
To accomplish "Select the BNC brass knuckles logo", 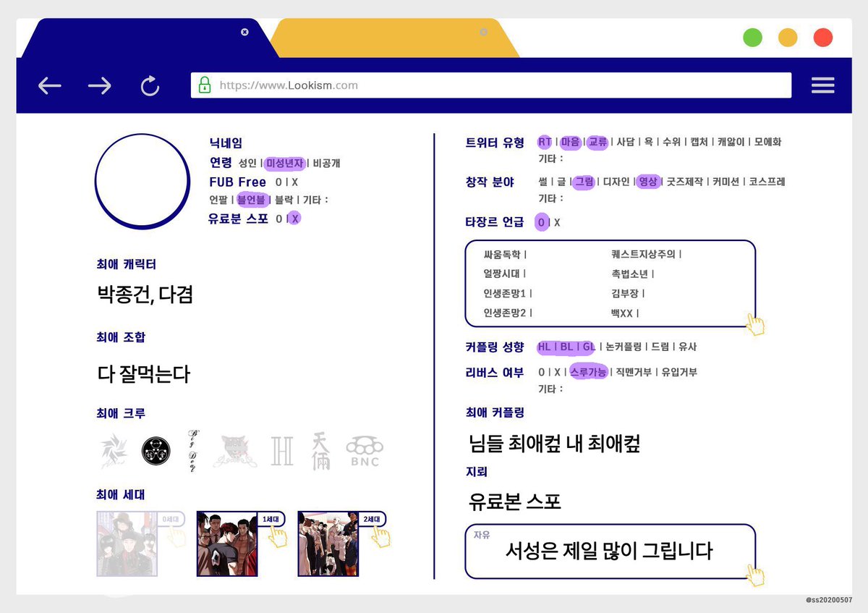I will [x=365, y=452].
